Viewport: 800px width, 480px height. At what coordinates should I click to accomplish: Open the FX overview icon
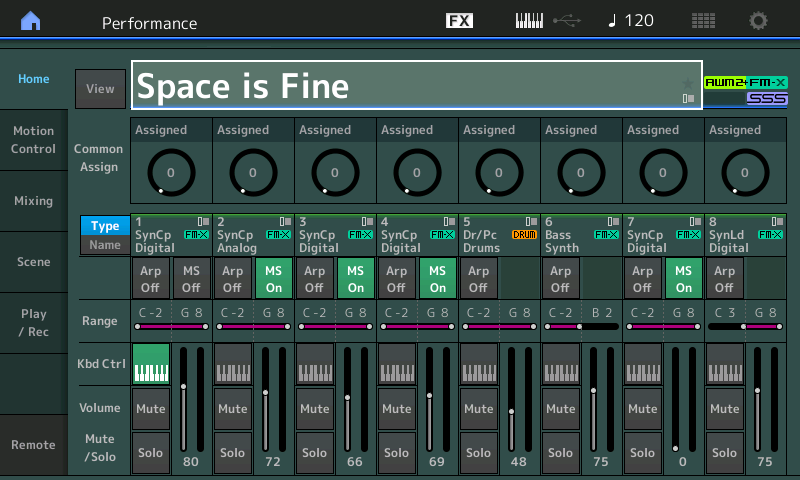[x=459, y=21]
